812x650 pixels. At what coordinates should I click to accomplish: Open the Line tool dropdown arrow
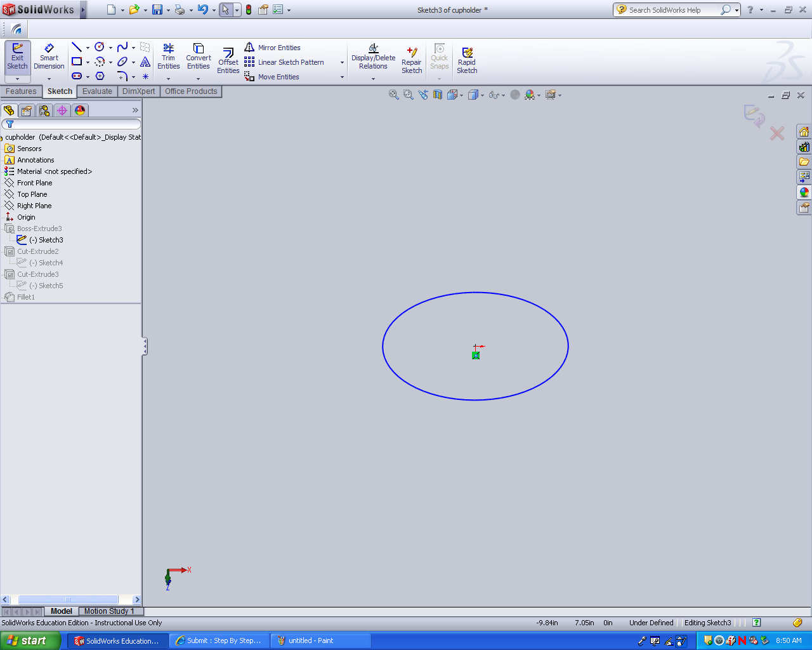point(88,48)
